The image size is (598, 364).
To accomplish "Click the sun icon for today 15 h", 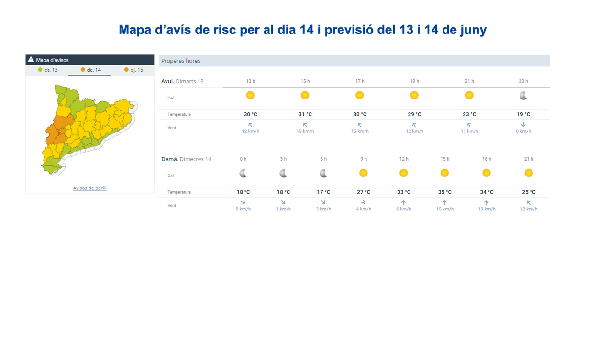I will coord(305,95).
